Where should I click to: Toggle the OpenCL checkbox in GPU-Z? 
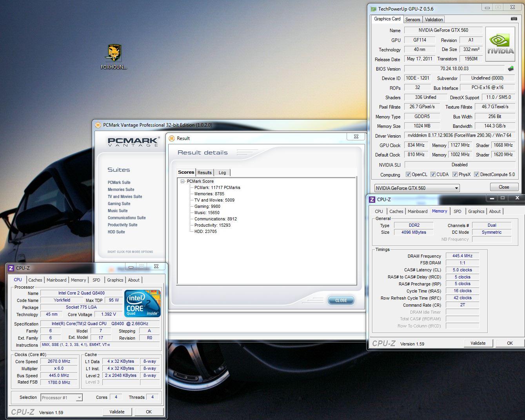click(408, 175)
